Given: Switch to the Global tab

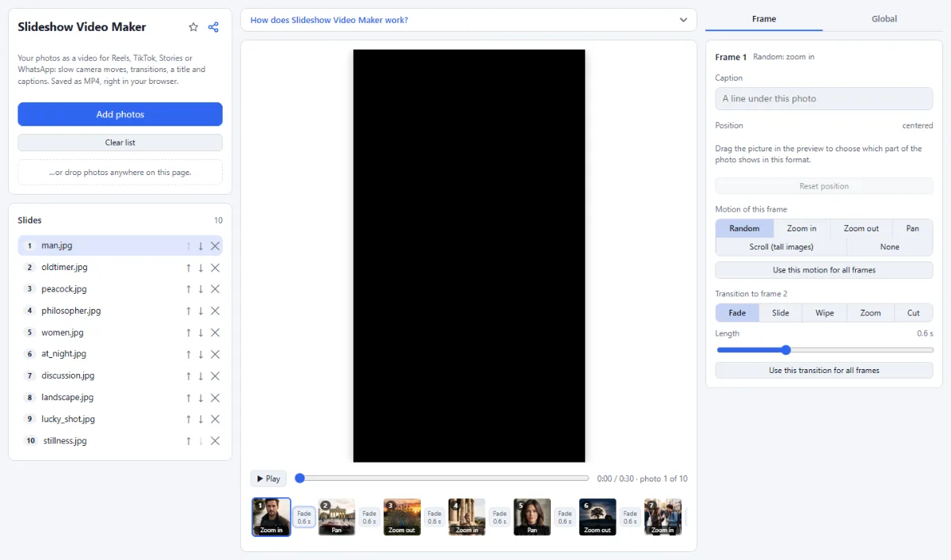Looking at the screenshot, I should pyautogui.click(x=884, y=19).
